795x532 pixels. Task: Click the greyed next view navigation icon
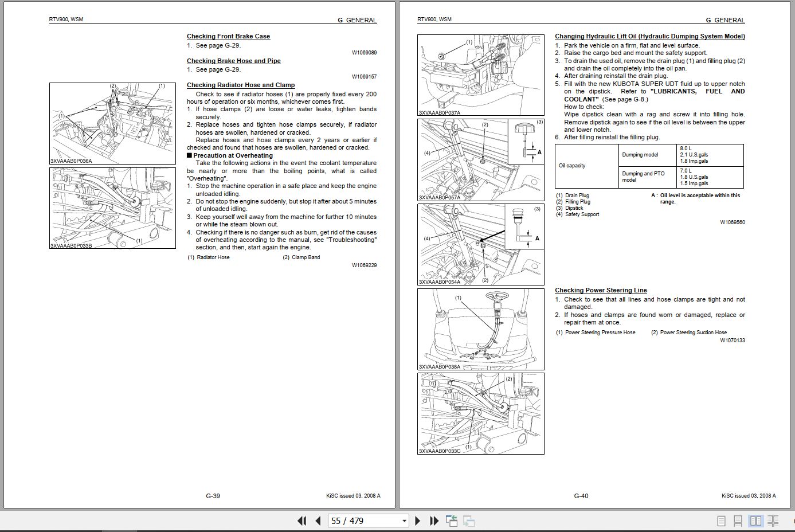point(469,521)
